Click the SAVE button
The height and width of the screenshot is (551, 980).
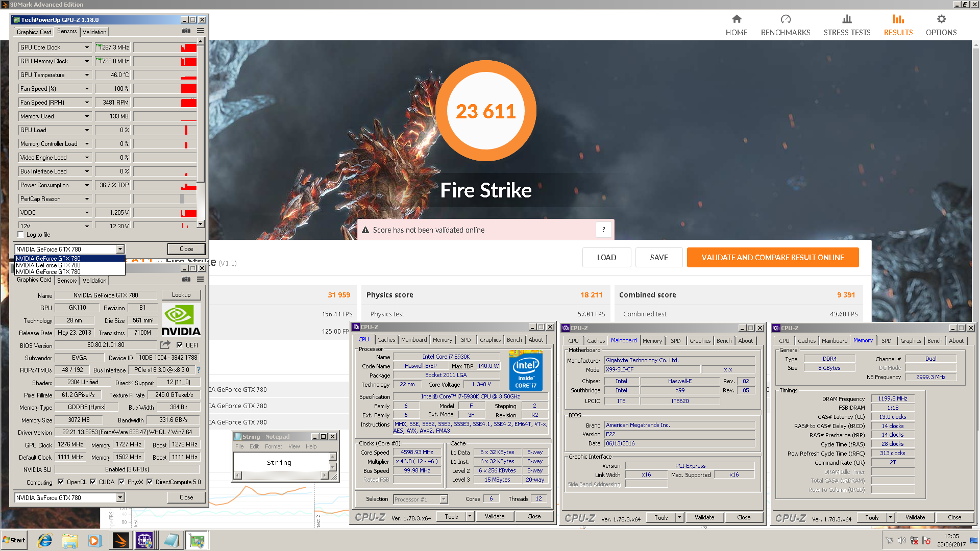pos(659,257)
